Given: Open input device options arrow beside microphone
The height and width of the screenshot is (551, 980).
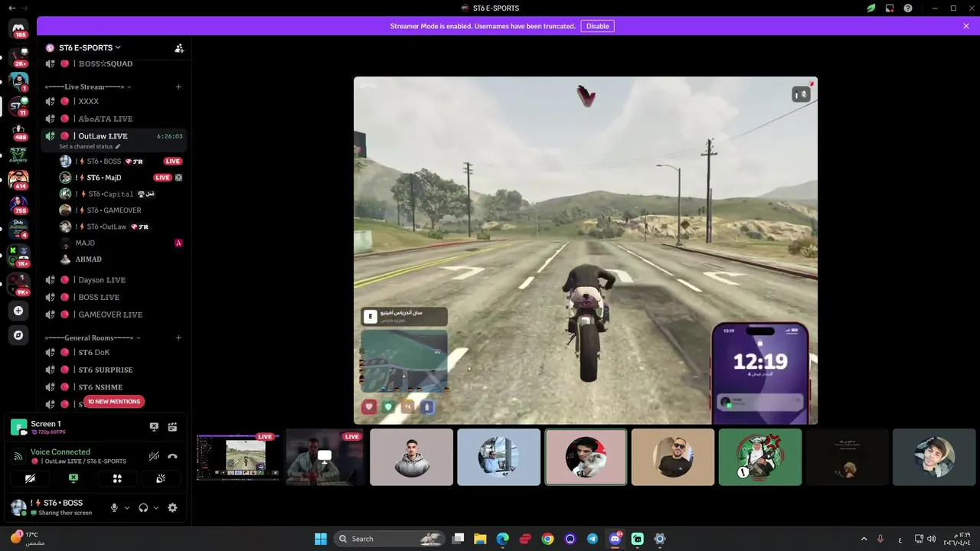Looking at the screenshot, I should click(x=127, y=507).
